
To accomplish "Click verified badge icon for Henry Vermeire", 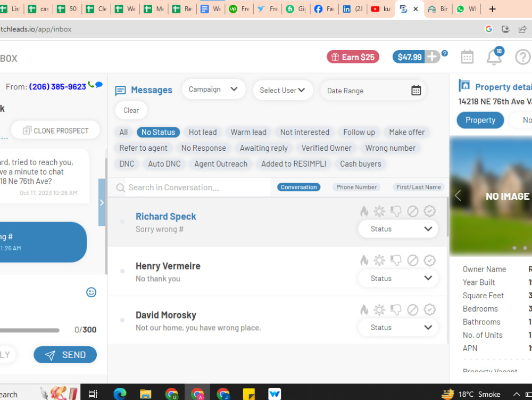I will pos(429,260).
